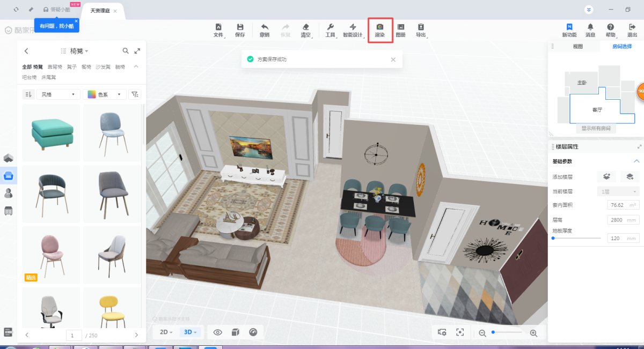644x349 pixels.
Task: Collapse the subcategory list with chevron
Action: pos(136,66)
